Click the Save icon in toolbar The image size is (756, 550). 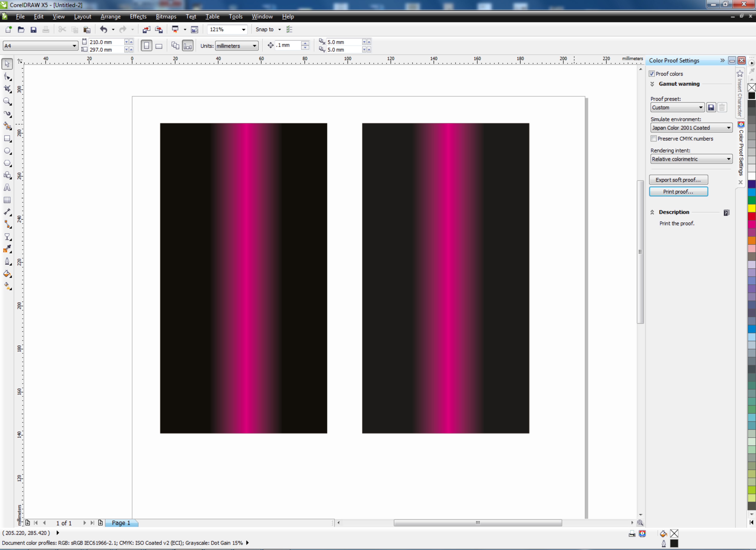[x=33, y=30]
